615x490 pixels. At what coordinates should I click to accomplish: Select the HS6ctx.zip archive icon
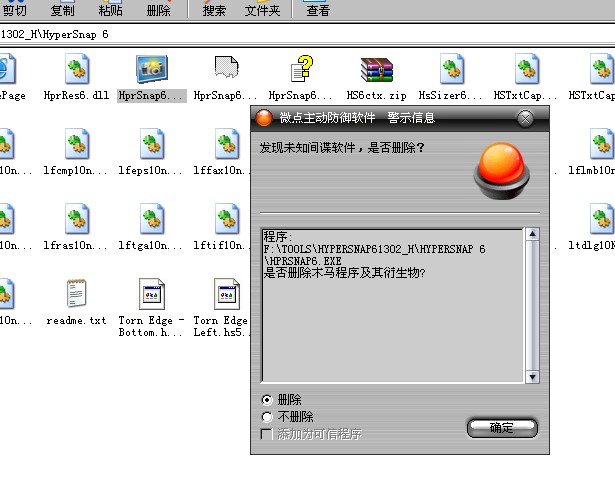click(x=377, y=70)
